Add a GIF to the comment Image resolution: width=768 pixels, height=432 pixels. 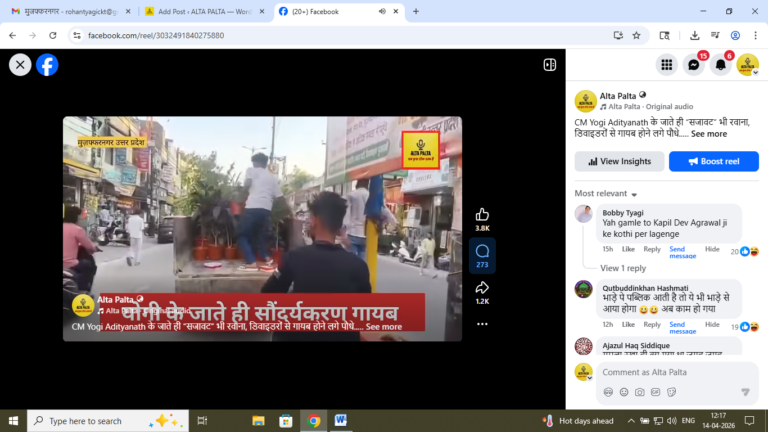[x=655, y=392]
